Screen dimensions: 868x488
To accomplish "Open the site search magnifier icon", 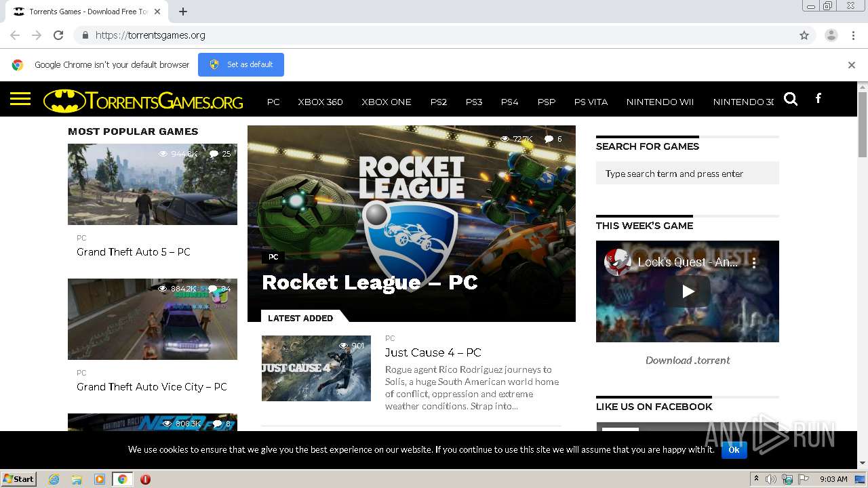I will click(x=791, y=99).
